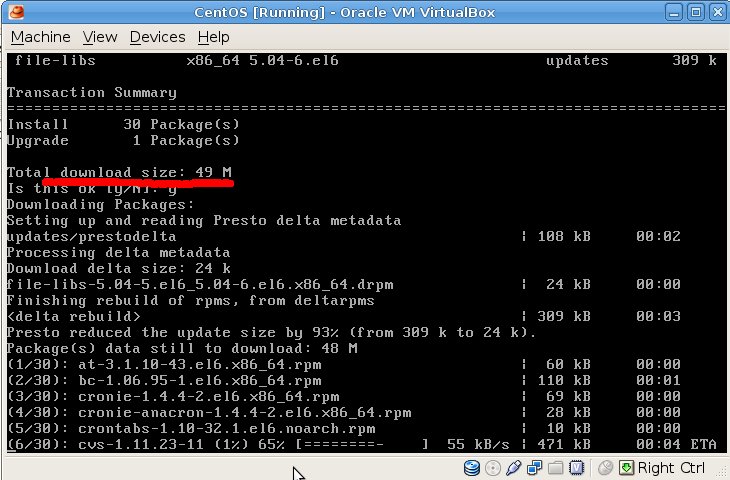The width and height of the screenshot is (730, 480).
Task: Click the cronie-1.4.4-2.el6.x86_64.rpm line
Action: (x=173, y=396)
